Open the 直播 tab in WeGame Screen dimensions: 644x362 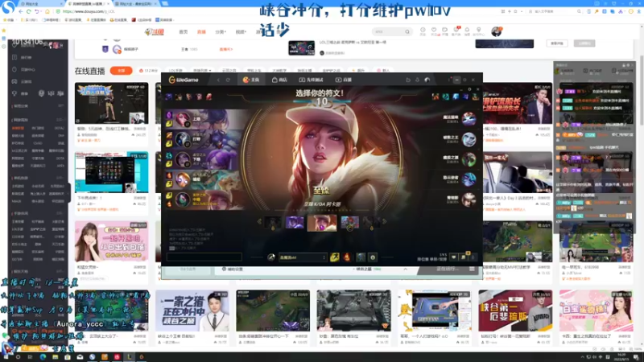[x=344, y=80]
